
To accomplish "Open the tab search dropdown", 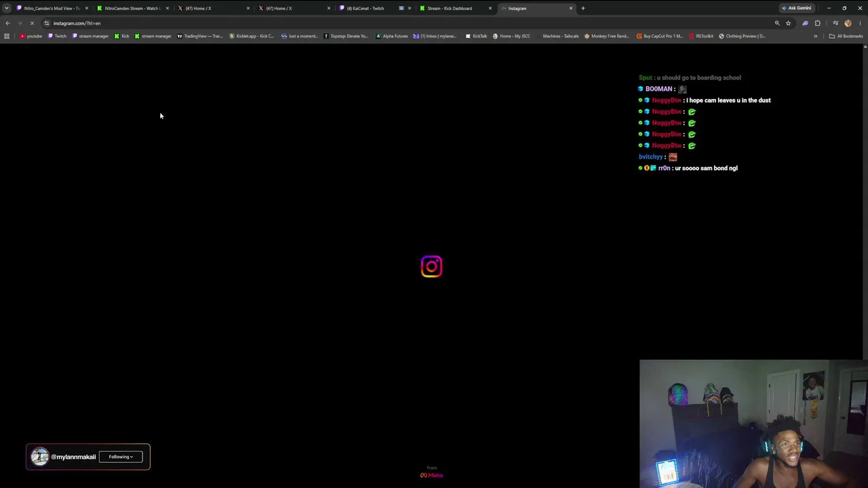I will [x=7, y=8].
